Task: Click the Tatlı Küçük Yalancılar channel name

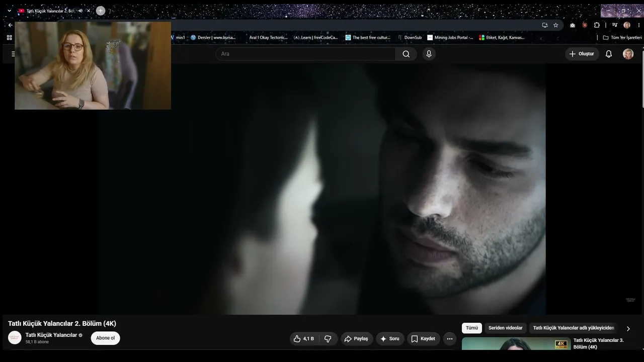Action: coord(51,335)
